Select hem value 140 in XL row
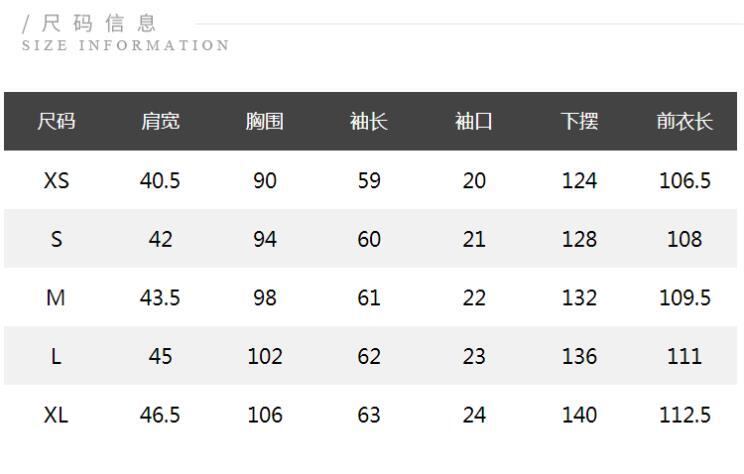The height and width of the screenshot is (474, 744). (579, 415)
